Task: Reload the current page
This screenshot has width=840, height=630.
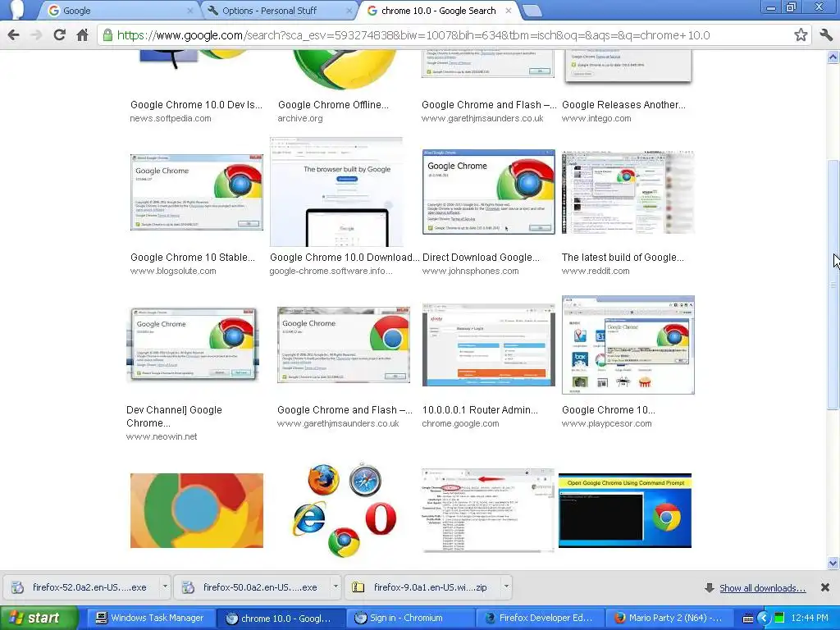Action: (x=59, y=35)
